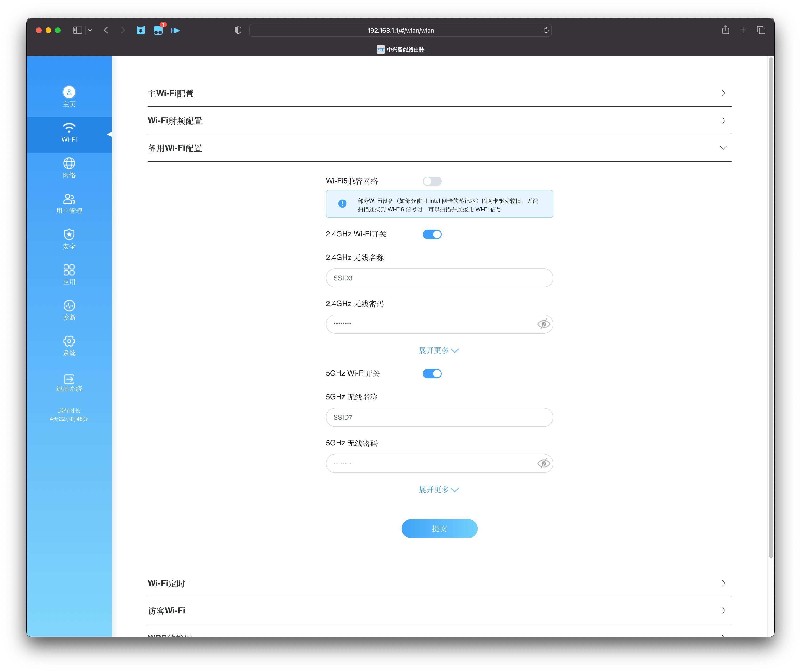The height and width of the screenshot is (672, 801).
Task: Expand the 主Wi-Fi配置 section chevron
Action: click(x=723, y=93)
